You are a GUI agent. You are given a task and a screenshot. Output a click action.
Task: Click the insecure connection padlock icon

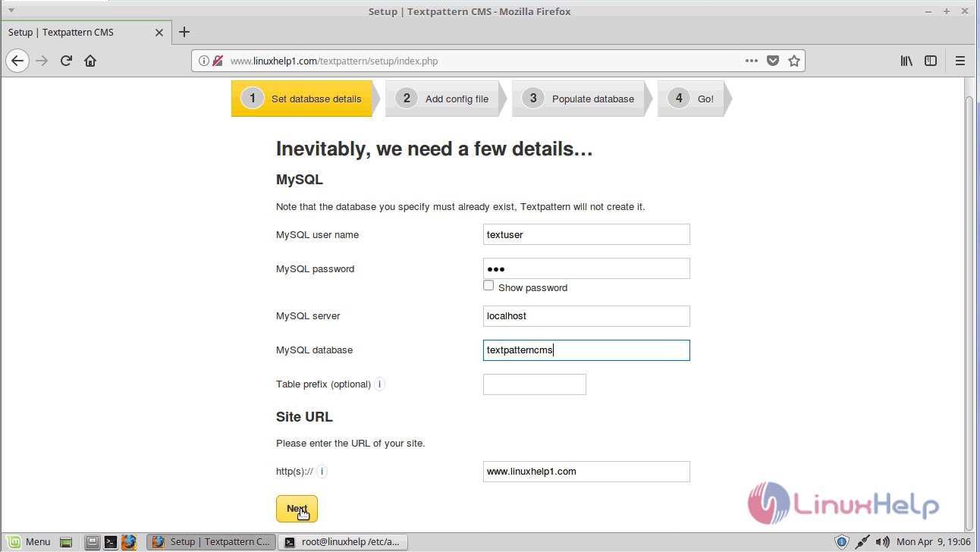pyautogui.click(x=218, y=61)
